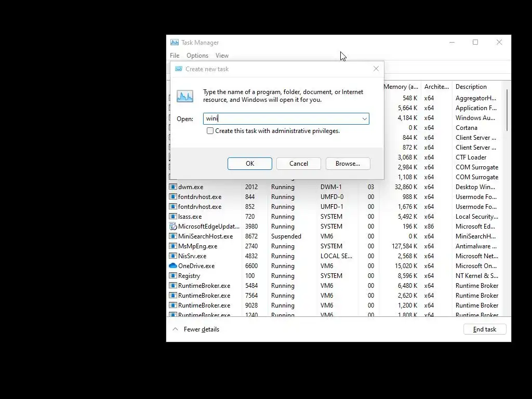Click the UMFD-0 user name cell
Viewport: 532px width, 399px height.
332,197
